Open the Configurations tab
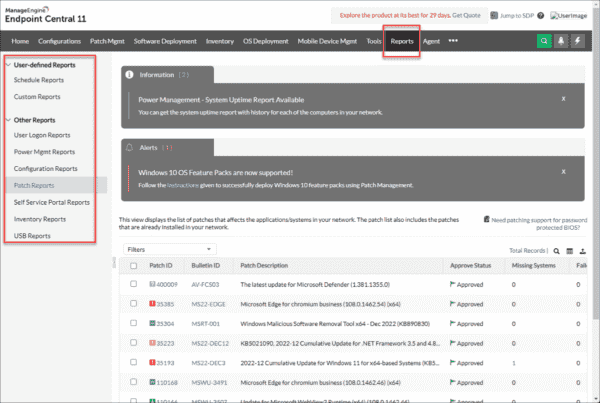Viewport: 600px width, 403px height. click(59, 41)
